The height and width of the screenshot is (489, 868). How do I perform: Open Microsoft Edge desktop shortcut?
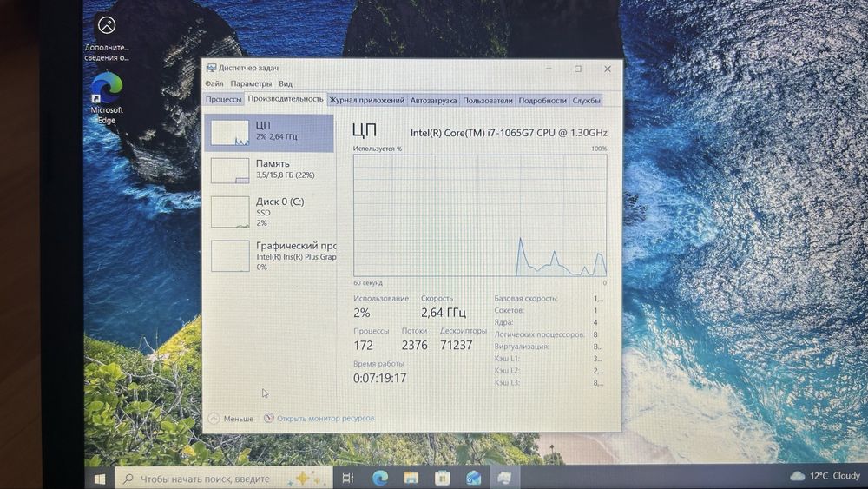coord(106,98)
